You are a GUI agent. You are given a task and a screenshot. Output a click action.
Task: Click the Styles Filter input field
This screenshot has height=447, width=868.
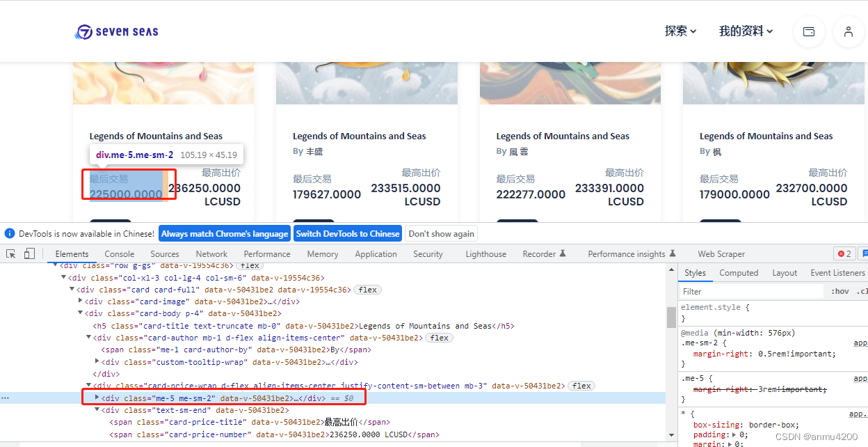click(751, 291)
